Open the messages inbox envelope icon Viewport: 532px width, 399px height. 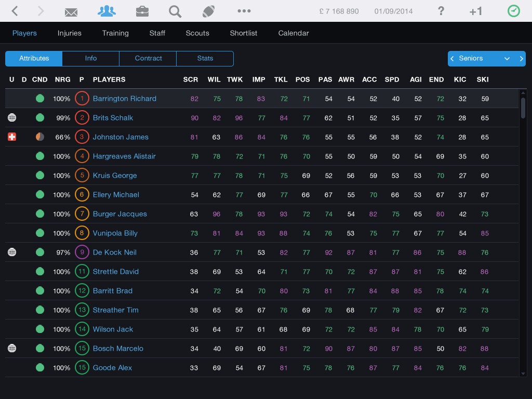click(x=71, y=11)
